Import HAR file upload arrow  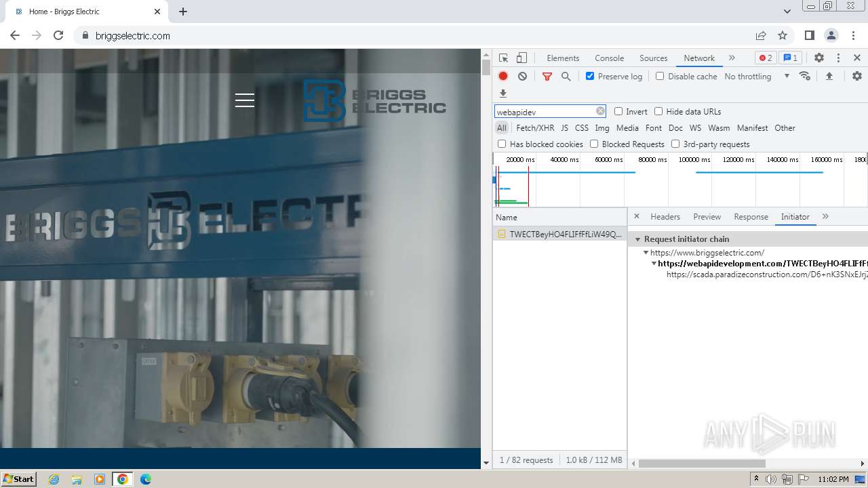click(829, 76)
